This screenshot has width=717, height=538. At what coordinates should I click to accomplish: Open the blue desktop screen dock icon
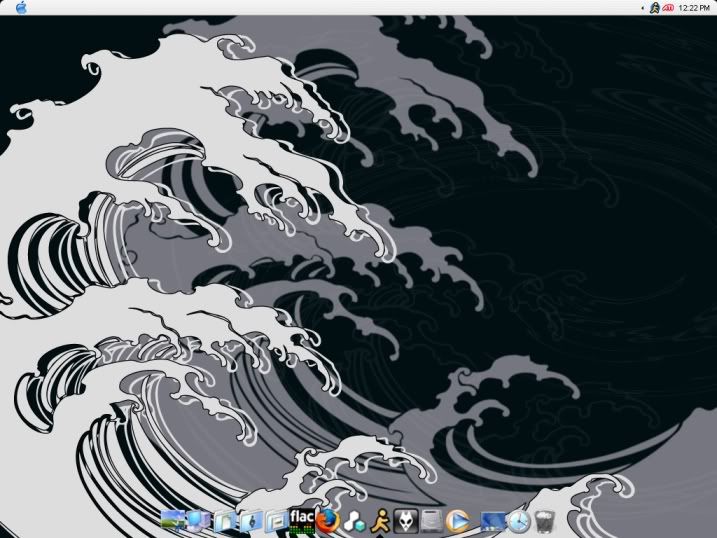(492, 521)
